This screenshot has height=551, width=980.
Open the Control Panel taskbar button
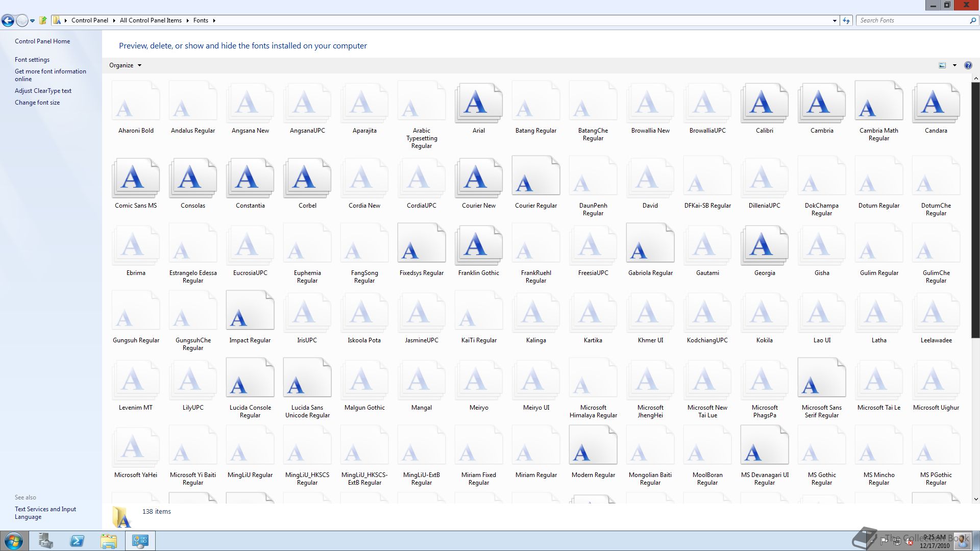[x=140, y=541]
